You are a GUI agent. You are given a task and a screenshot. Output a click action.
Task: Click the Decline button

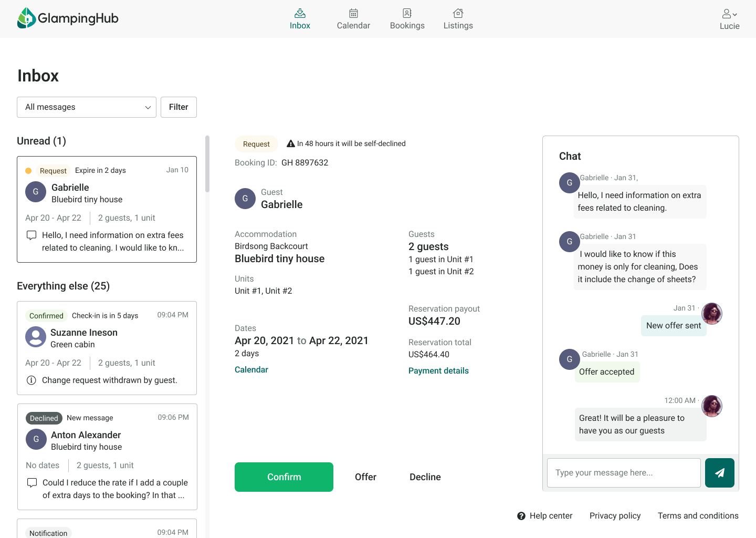coord(425,477)
